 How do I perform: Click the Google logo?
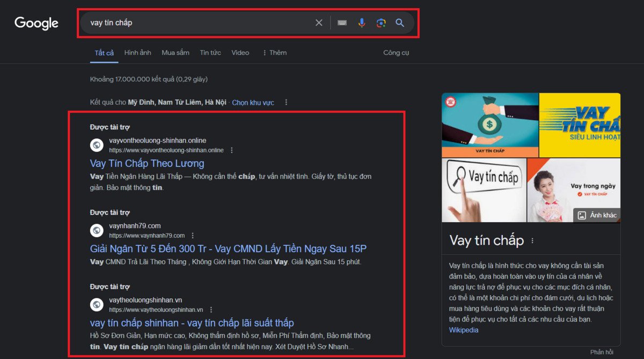36,23
